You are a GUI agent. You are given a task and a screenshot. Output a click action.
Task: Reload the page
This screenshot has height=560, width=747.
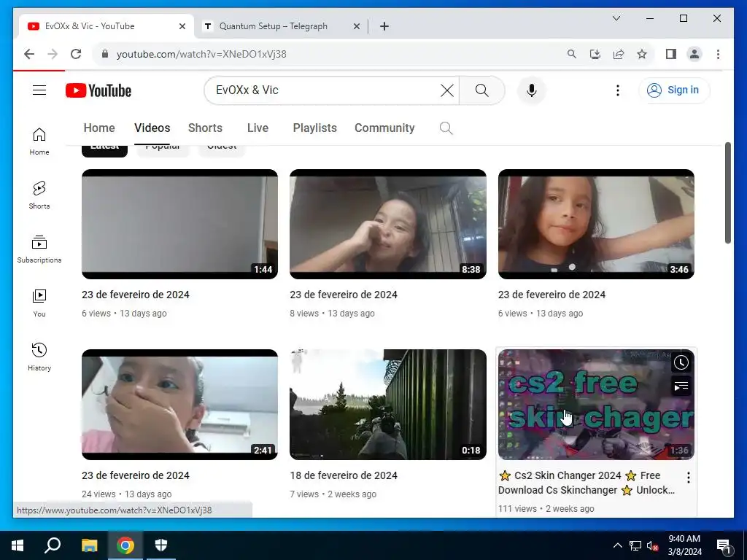click(76, 54)
